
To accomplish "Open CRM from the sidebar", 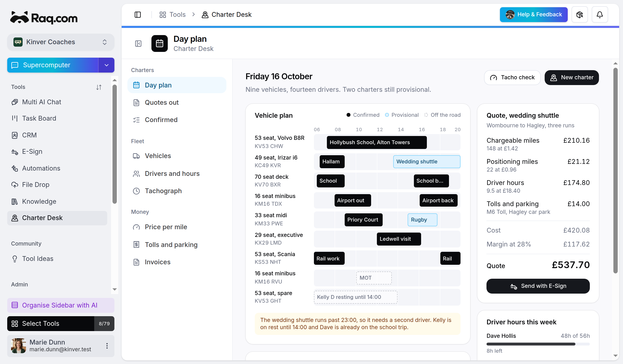I will coord(57,135).
